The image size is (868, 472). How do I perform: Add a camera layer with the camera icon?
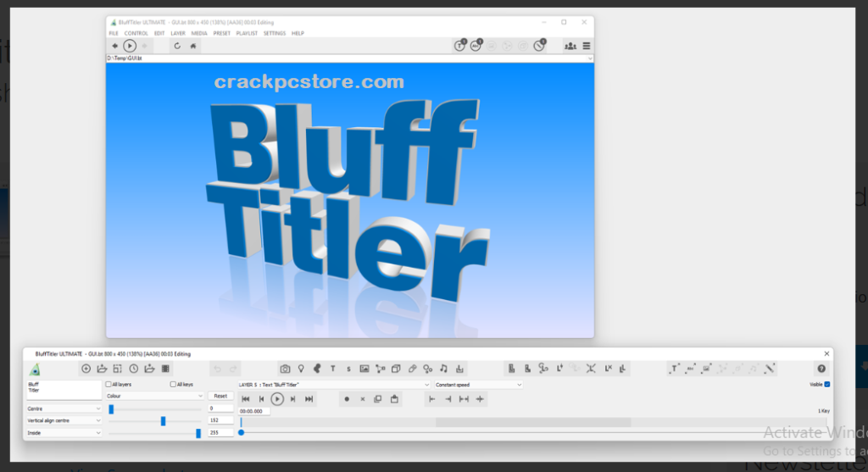[285, 369]
